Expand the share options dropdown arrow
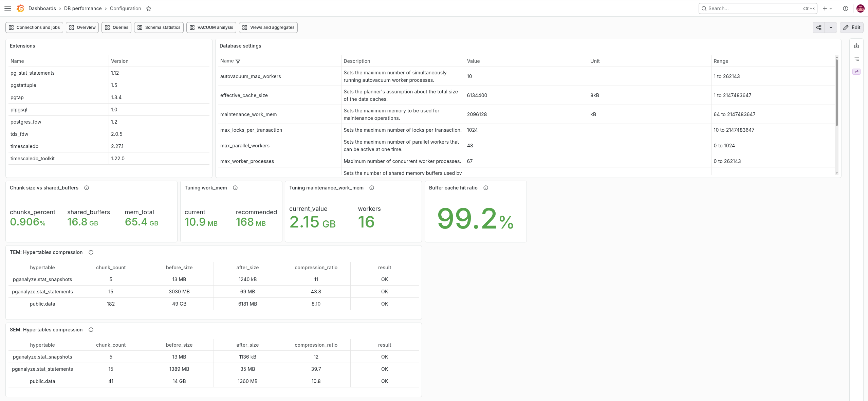Viewport: 868px width, 401px height. 831,28
